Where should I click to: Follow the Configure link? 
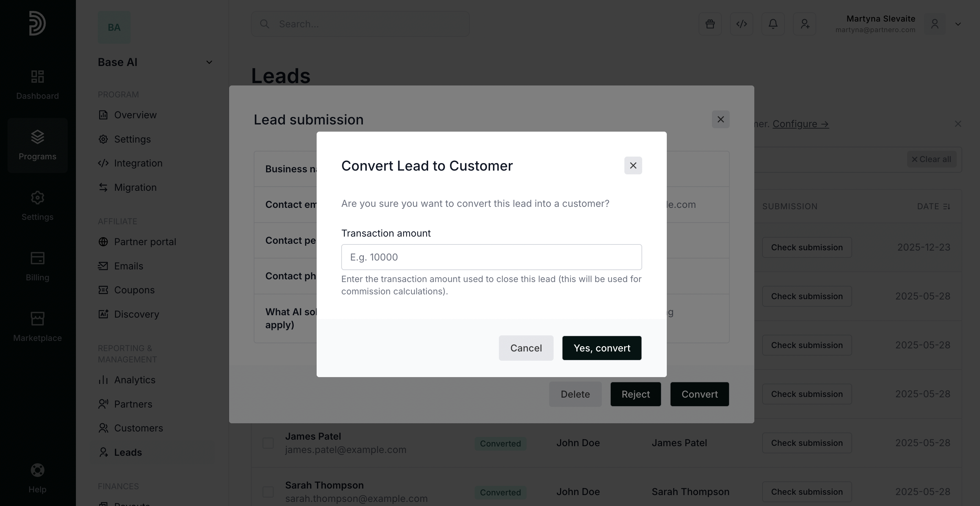[800, 124]
